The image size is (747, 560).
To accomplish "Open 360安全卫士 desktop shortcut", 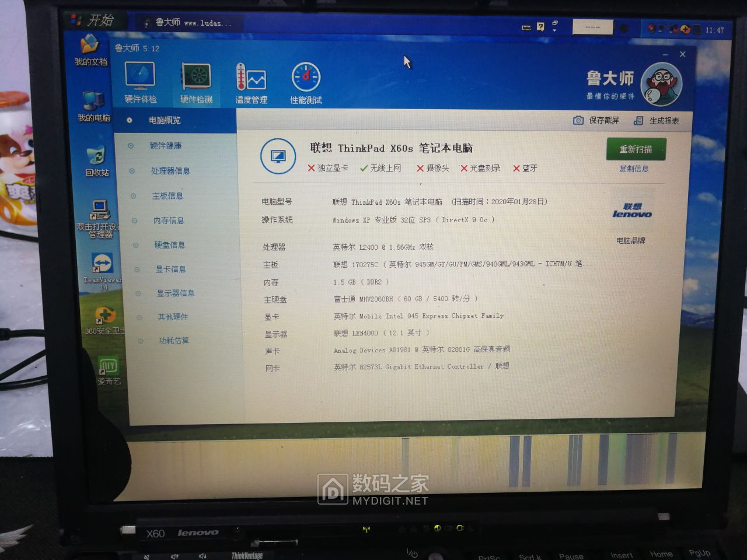I will pos(104,320).
